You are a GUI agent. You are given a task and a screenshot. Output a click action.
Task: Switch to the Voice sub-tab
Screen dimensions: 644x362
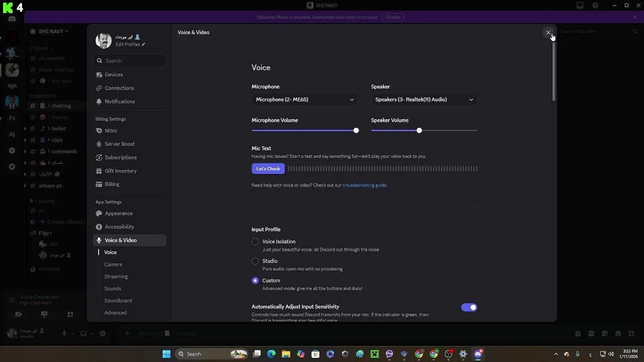coord(110,252)
